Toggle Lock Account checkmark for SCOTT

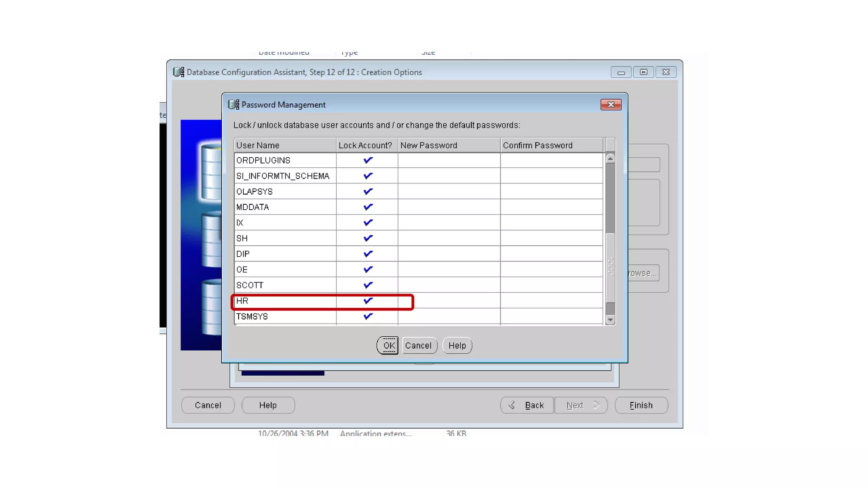[367, 285]
